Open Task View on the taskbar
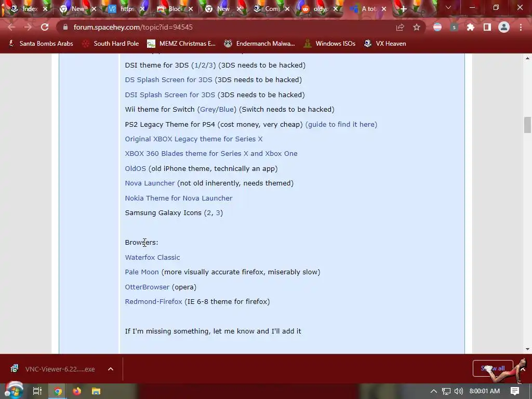532x399 pixels. click(37, 391)
